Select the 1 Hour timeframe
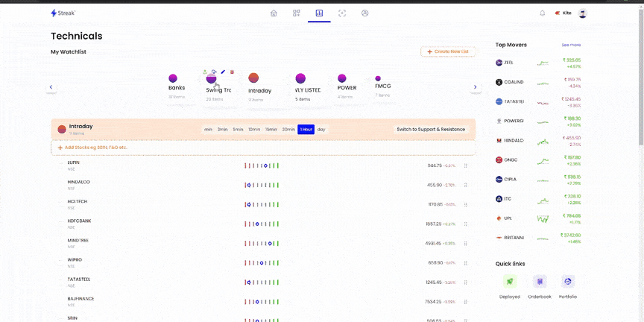Viewport: 644px width, 322px height. click(306, 130)
